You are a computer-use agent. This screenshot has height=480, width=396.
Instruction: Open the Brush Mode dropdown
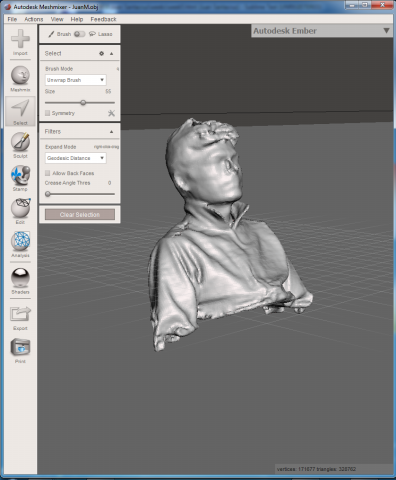point(76,80)
